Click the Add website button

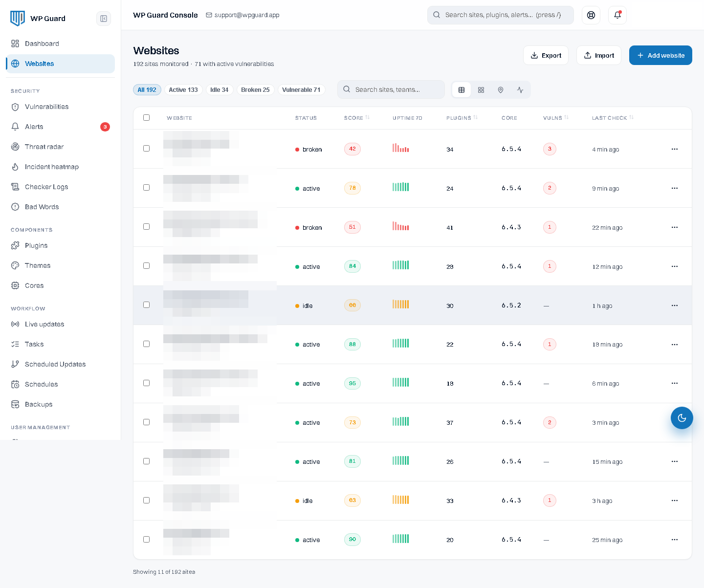point(660,55)
